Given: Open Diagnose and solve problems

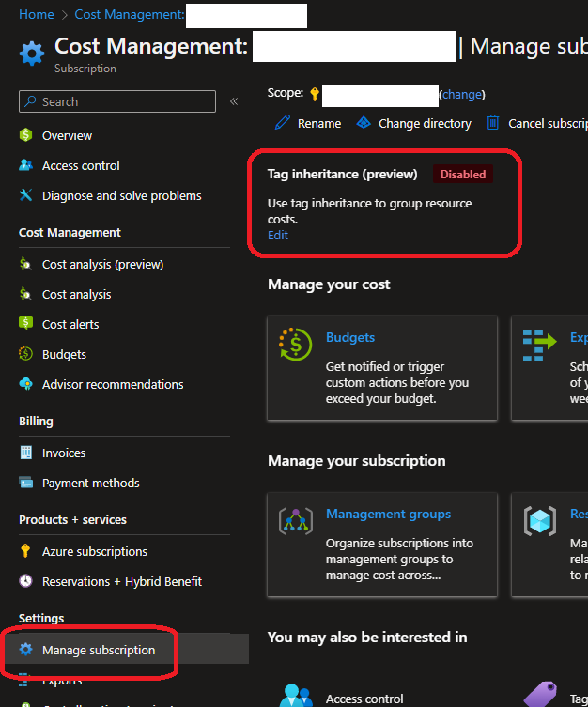Looking at the screenshot, I should (122, 195).
